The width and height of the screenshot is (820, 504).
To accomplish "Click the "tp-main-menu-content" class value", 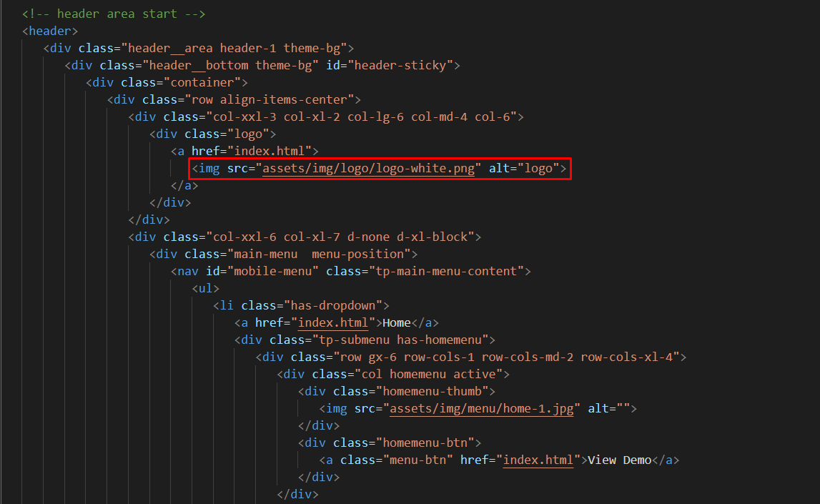I will 446,272.
